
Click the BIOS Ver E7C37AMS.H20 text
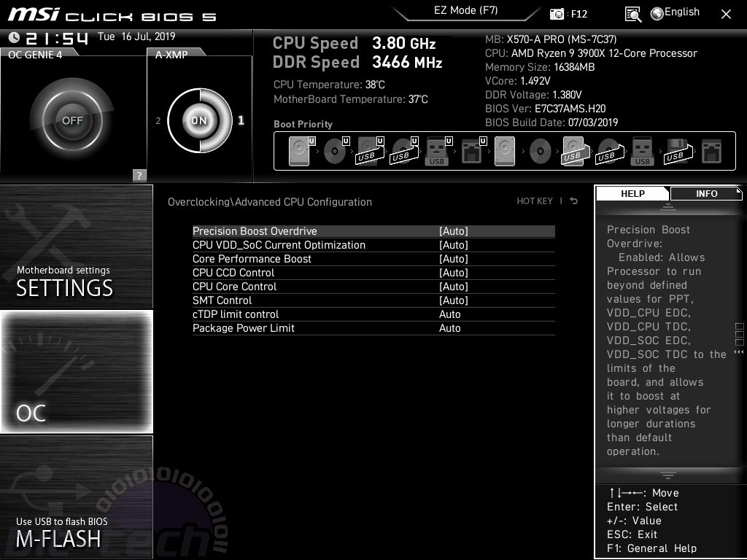click(x=545, y=109)
